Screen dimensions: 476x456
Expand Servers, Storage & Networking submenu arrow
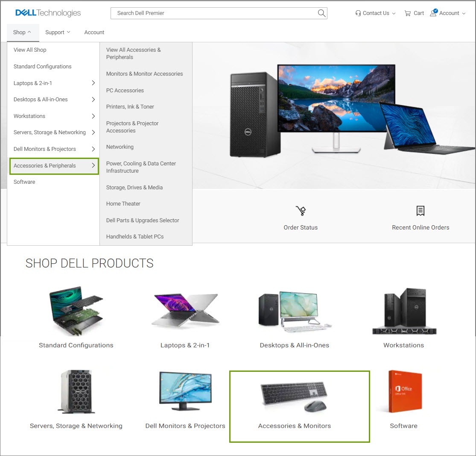[x=93, y=132]
